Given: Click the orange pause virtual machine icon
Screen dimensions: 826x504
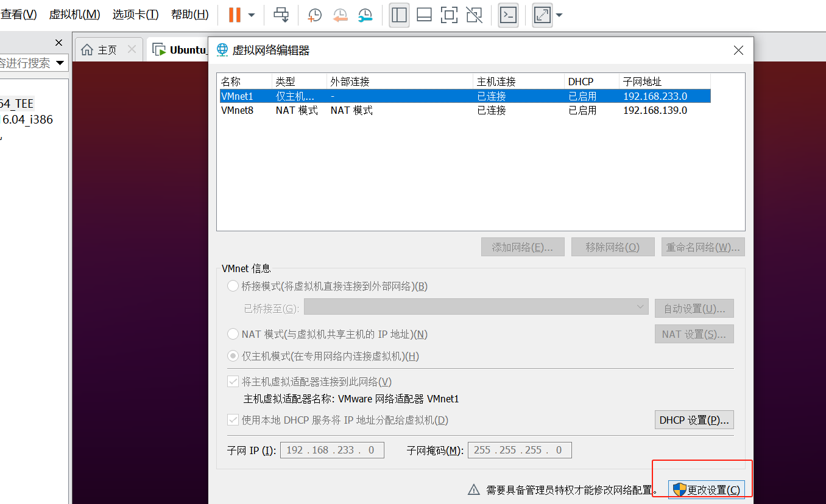Looking at the screenshot, I should pyautogui.click(x=235, y=15).
